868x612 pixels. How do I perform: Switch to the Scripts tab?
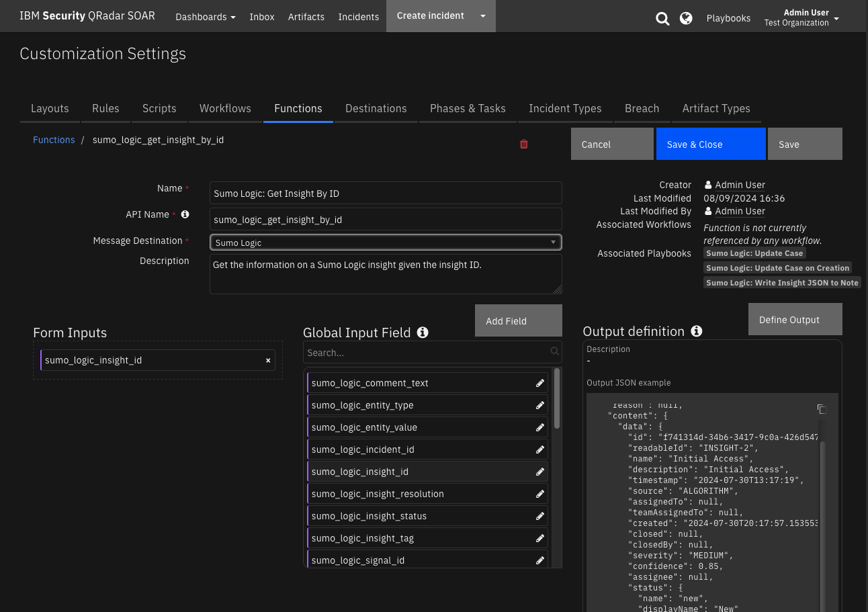click(x=159, y=108)
